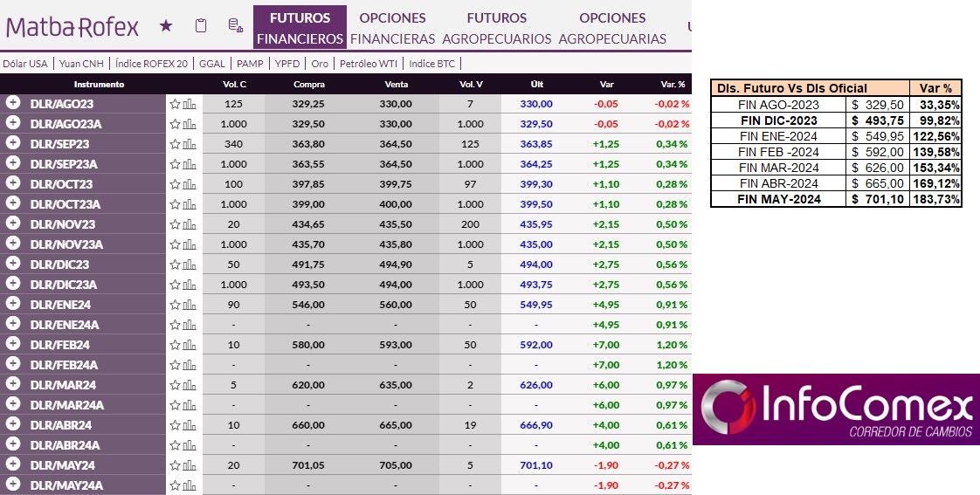Open the Futuros Agropecuarios tab
This screenshot has height=495, width=980.
[x=496, y=28]
